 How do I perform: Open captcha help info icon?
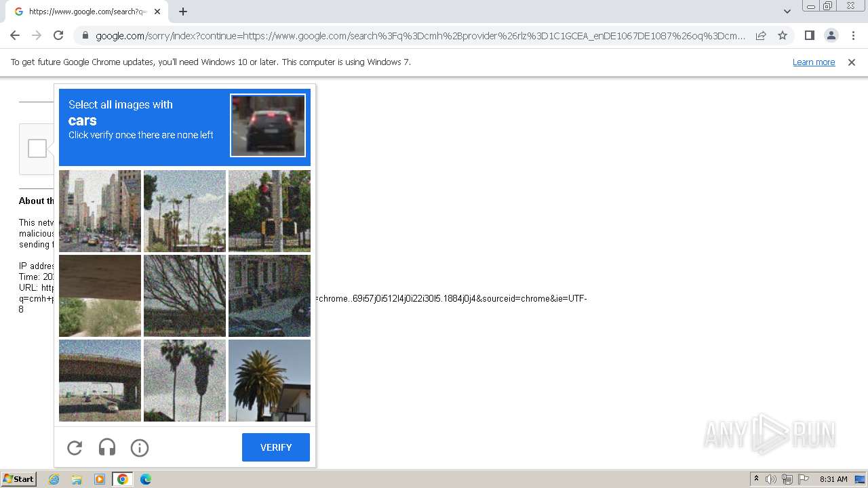pos(140,447)
